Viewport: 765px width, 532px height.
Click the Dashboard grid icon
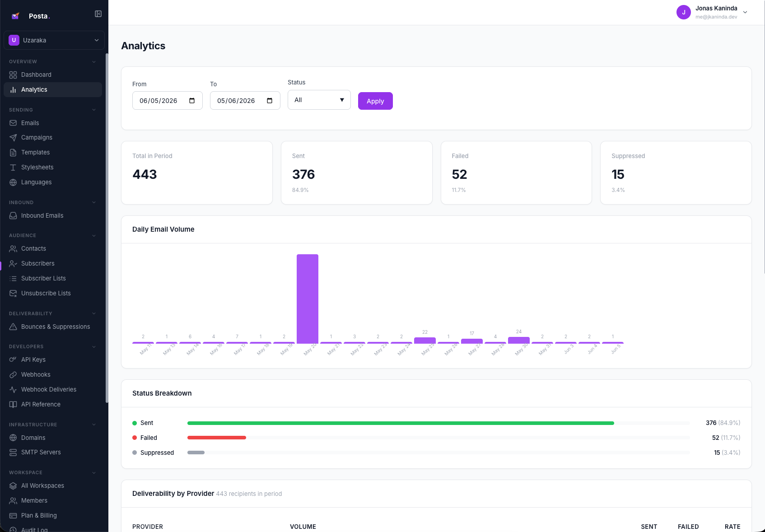point(13,75)
